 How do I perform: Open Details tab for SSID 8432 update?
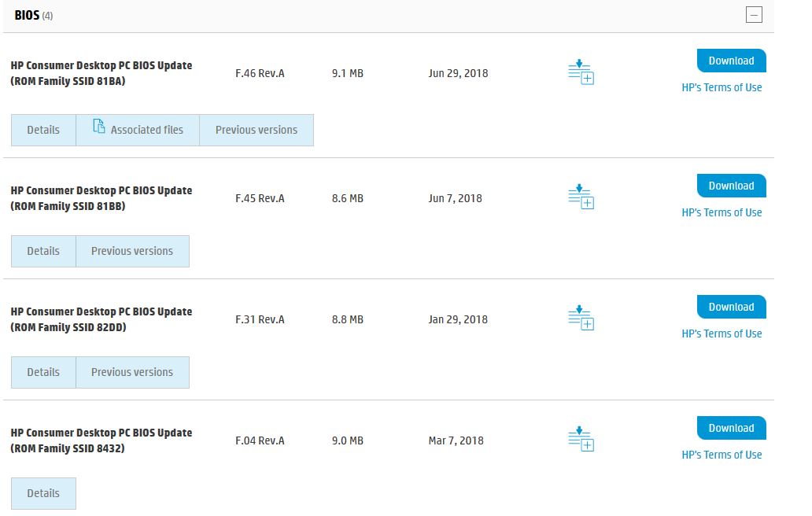click(43, 493)
